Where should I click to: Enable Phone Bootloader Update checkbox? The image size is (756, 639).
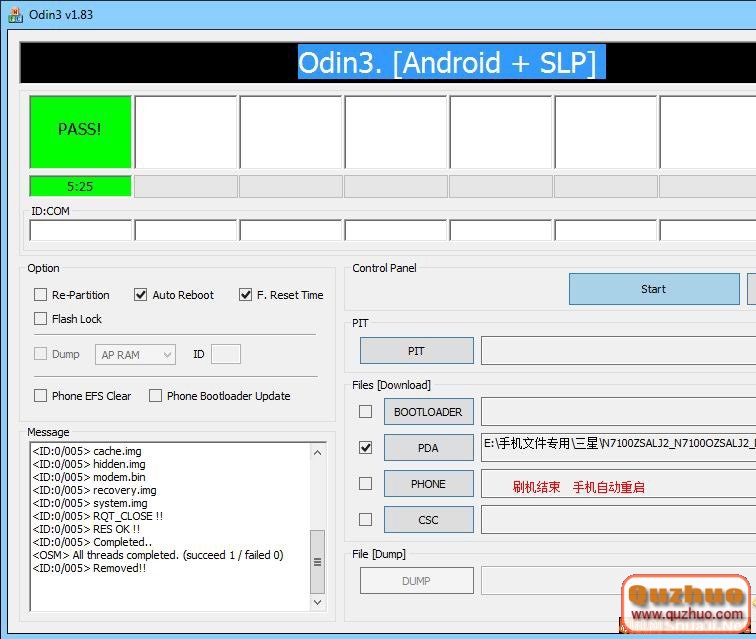pos(156,396)
